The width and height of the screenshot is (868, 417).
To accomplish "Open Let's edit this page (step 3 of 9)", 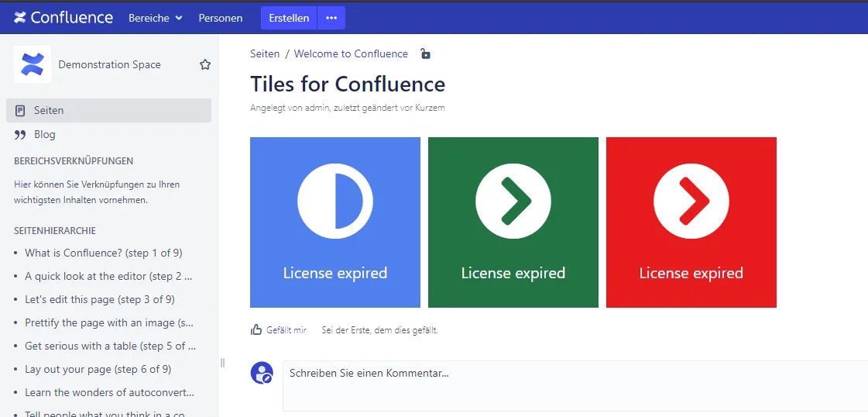I will (100, 300).
